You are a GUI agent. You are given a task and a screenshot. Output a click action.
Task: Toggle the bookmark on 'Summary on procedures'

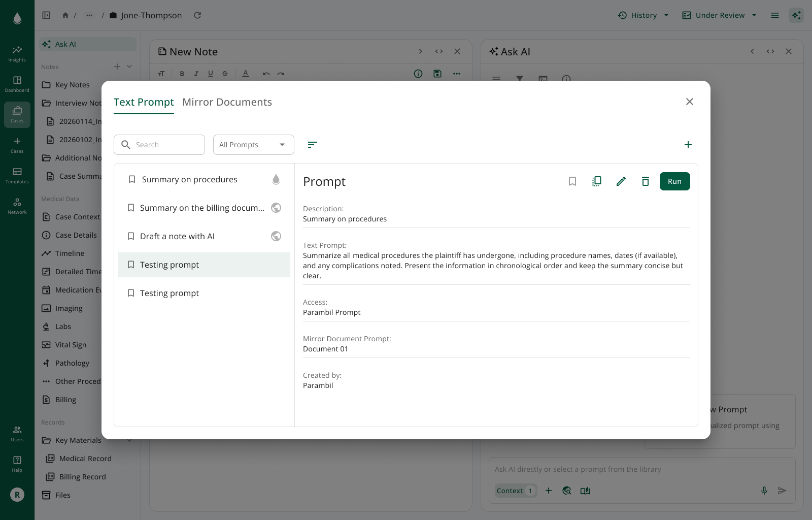point(131,179)
